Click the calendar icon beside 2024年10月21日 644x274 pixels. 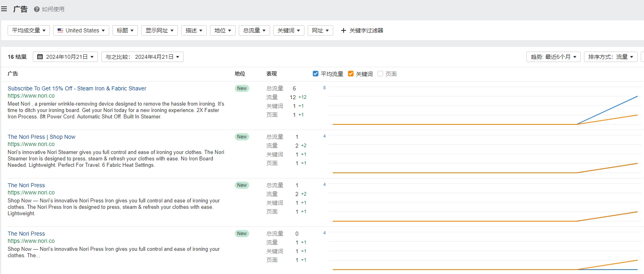[40, 57]
